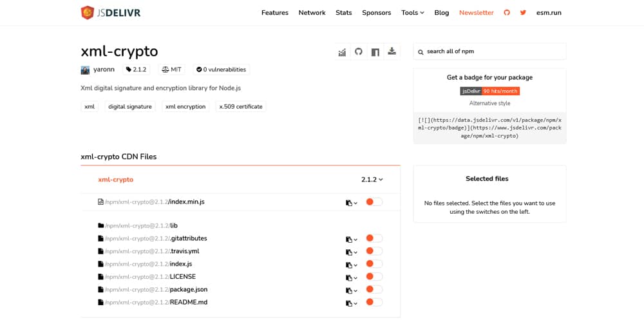Click the file icon beside LICENSE
This screenshot has width=644, height=322.
100,276
